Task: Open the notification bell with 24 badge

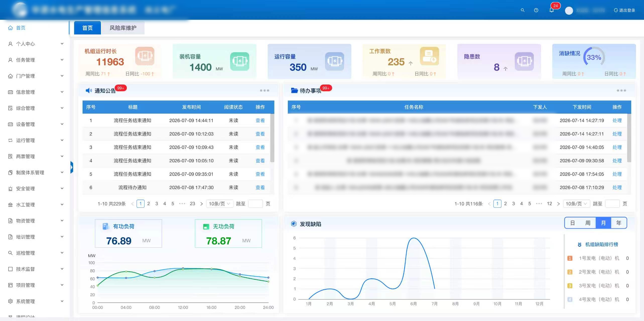Action: [551, 10]
